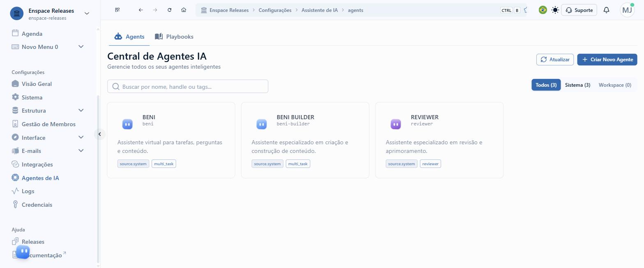Open Releases help page
This screenshot has height=268, width=644.
pyautogui.click(x=28, y=242)
